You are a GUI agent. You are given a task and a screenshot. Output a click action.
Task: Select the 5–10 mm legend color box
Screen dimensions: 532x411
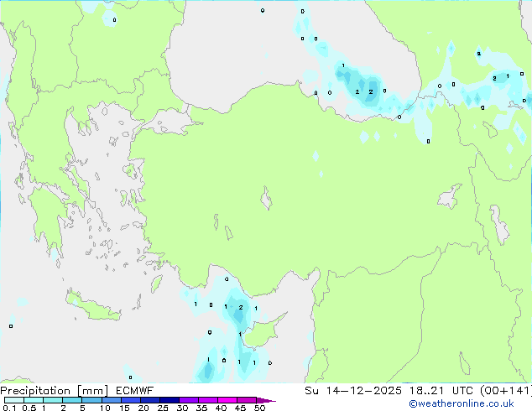click(91, 400)
